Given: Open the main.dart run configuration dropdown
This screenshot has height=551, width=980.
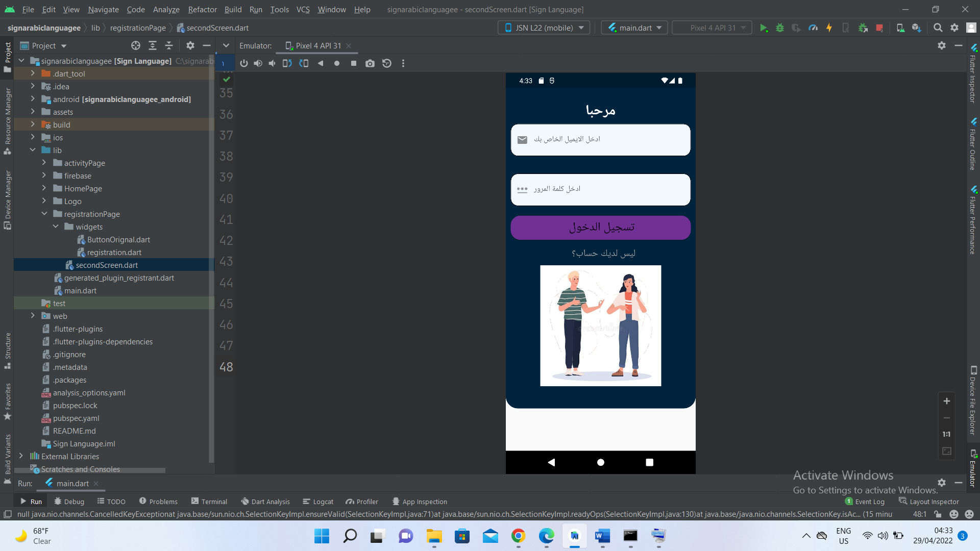Looking at the screenshot, I should click(634, 28).
